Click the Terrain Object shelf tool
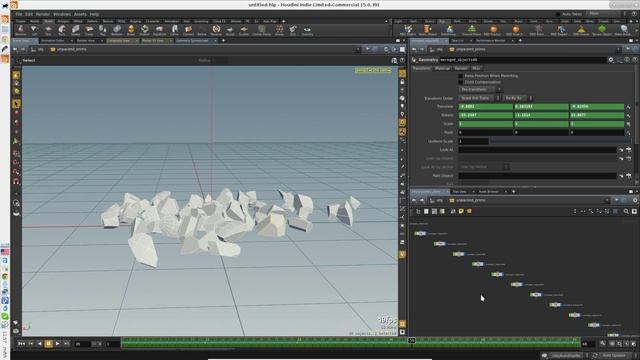640x360 pixels. coord(602,30)
